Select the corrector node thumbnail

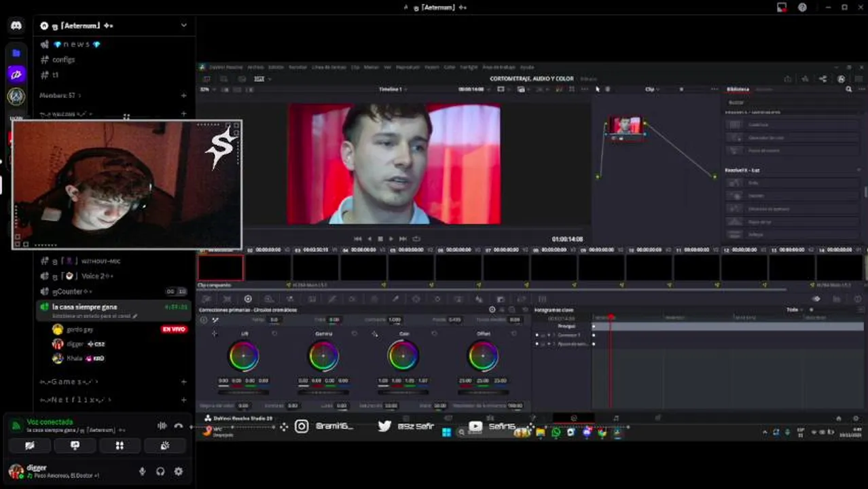[x=625, y=126]
